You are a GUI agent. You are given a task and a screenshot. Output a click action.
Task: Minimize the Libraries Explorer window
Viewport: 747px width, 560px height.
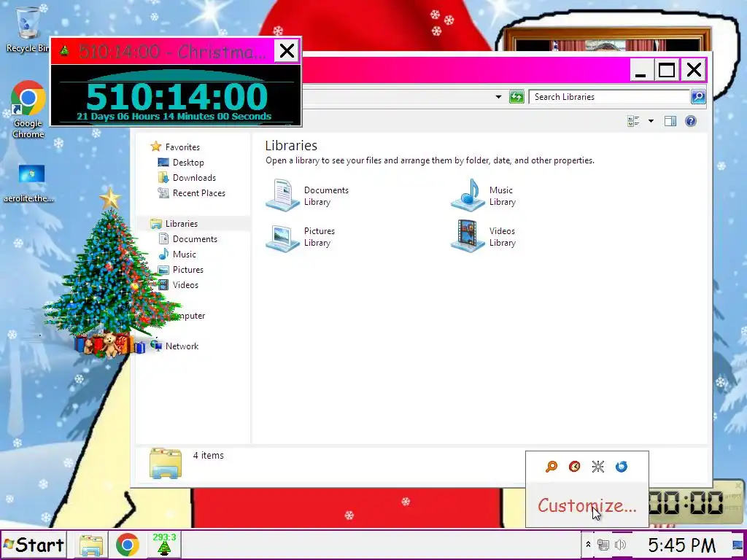pyautogui.click(x=640, y=71)
